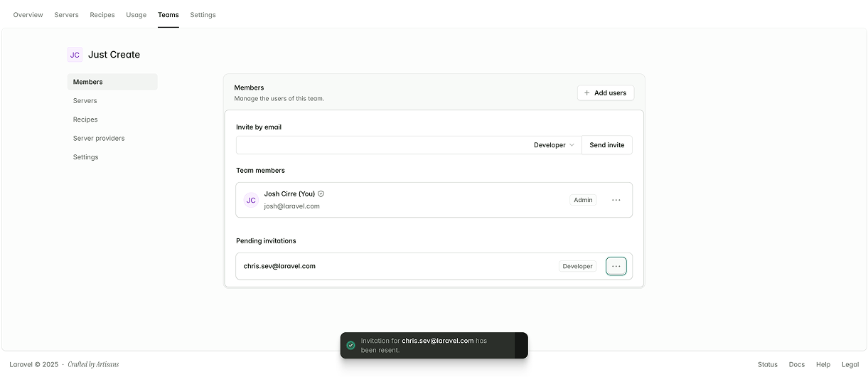Open the Usage tab

pos(136,15)
